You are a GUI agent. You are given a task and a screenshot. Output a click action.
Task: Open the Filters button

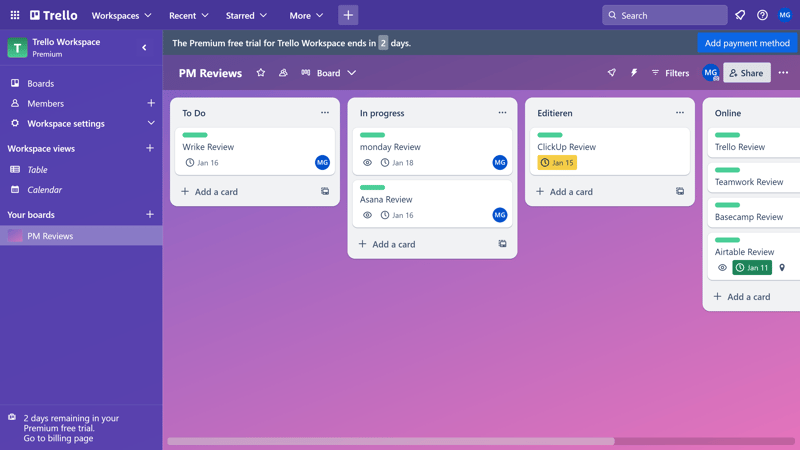point(670,73)
